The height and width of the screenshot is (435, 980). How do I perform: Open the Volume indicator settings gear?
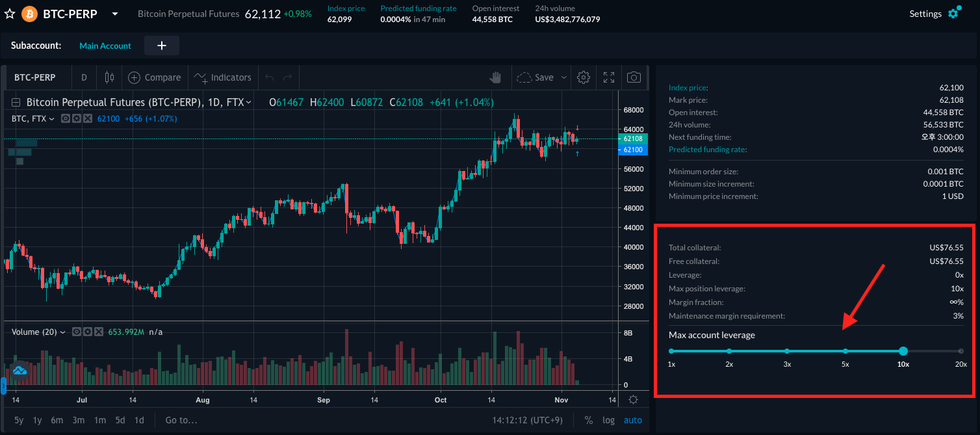tap(88, 332)
